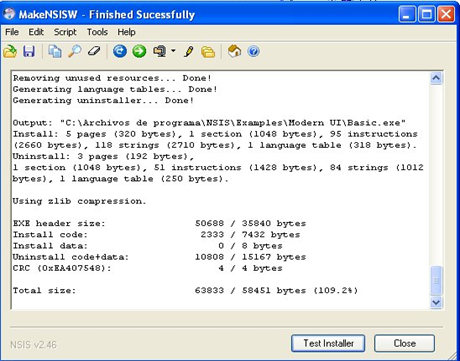Maximize the MakeNSISW window
This screenshot has height=361, width=460.
[x=427, y=14]
